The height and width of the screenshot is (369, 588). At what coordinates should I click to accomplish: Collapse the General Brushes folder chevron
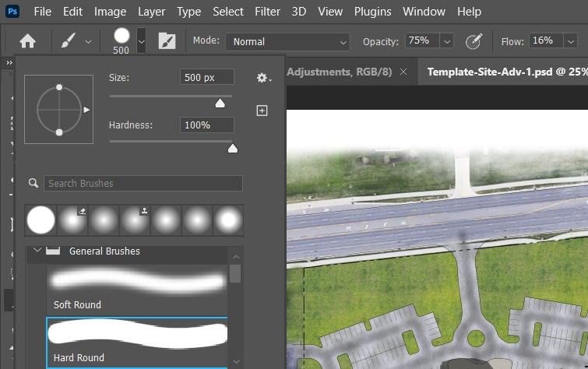pos(37,250)
